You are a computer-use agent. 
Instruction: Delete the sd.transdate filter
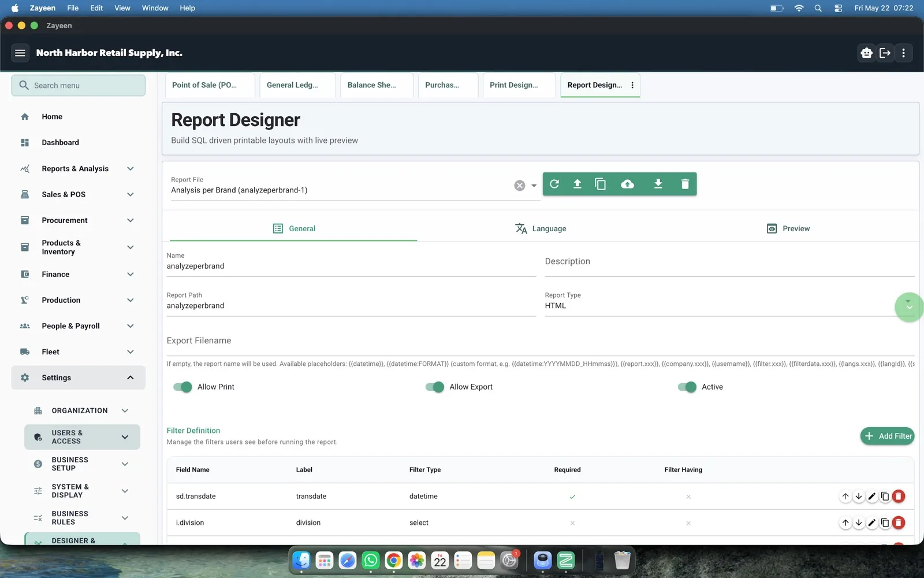coord(899,497)
